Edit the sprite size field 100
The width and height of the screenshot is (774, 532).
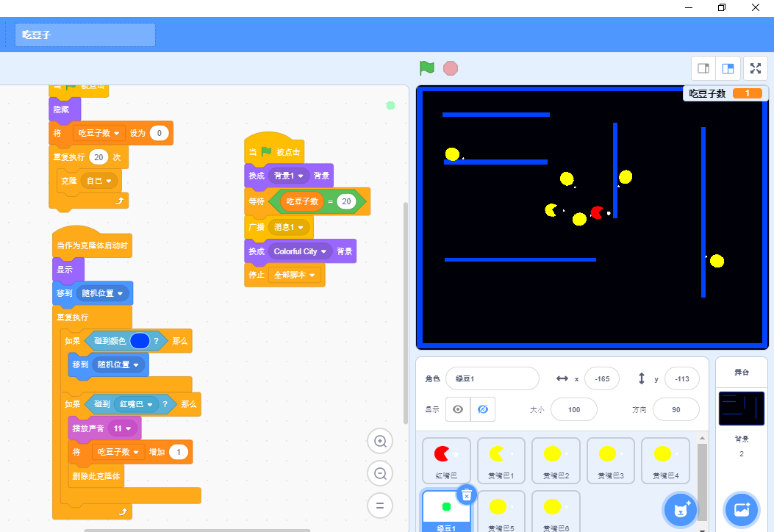[x=574, y=409]
